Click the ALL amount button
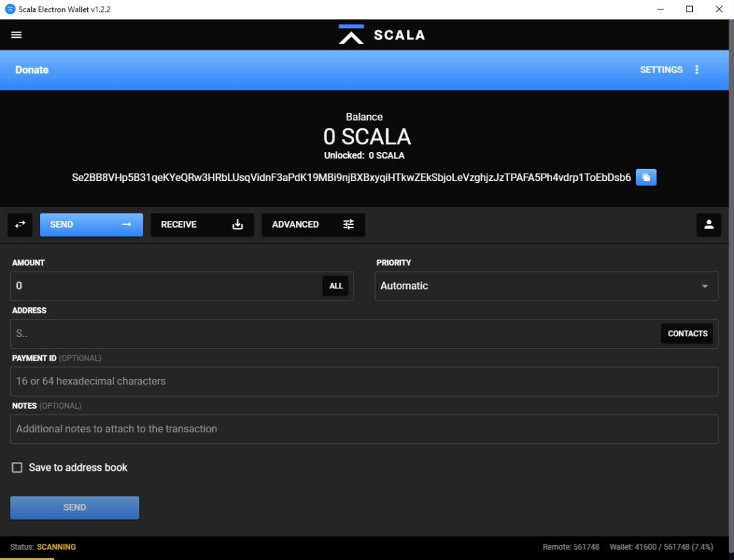The height and width of the screenshot is (560, 734). click(x=336, y=286)
